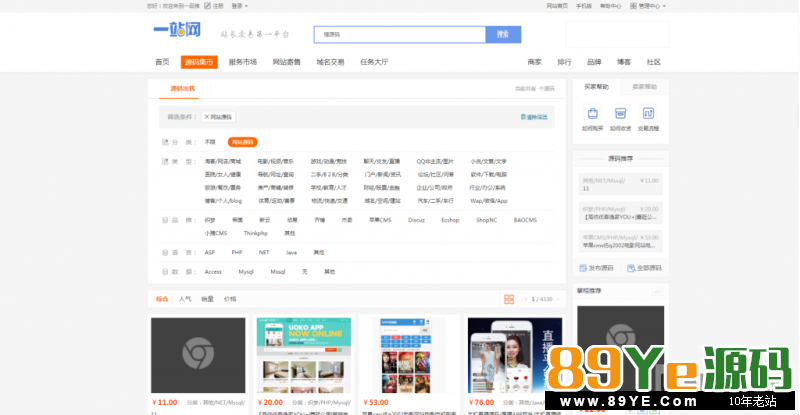Image resolution: width=800 pixels, height=415 pixels.
Task: Click the 数据 row list icon
Action: tap(165, 272)
